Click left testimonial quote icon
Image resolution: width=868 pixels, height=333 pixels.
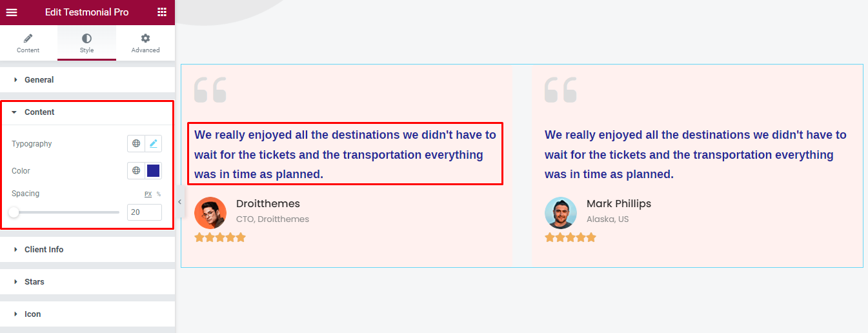pos(210,90)
